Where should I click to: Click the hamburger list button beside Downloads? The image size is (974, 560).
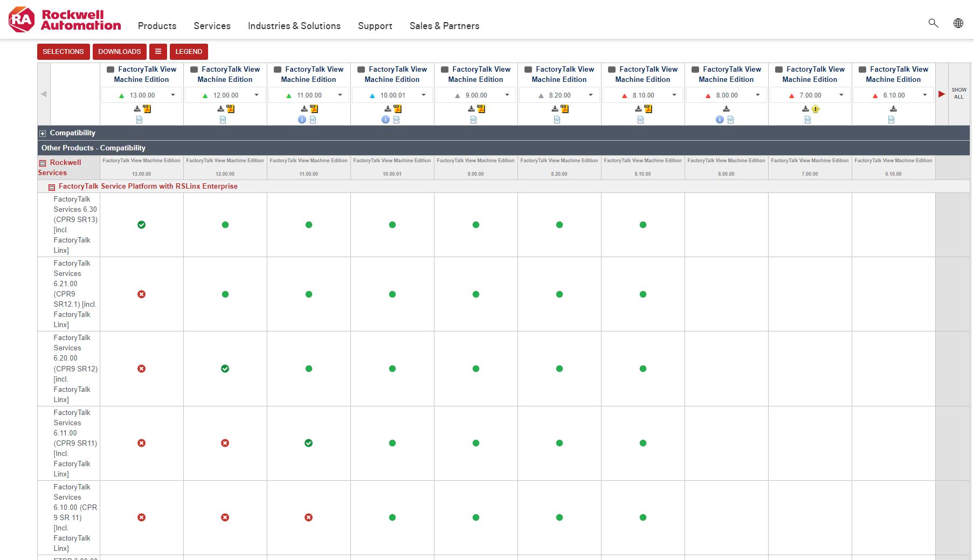(x=158, y=52)
